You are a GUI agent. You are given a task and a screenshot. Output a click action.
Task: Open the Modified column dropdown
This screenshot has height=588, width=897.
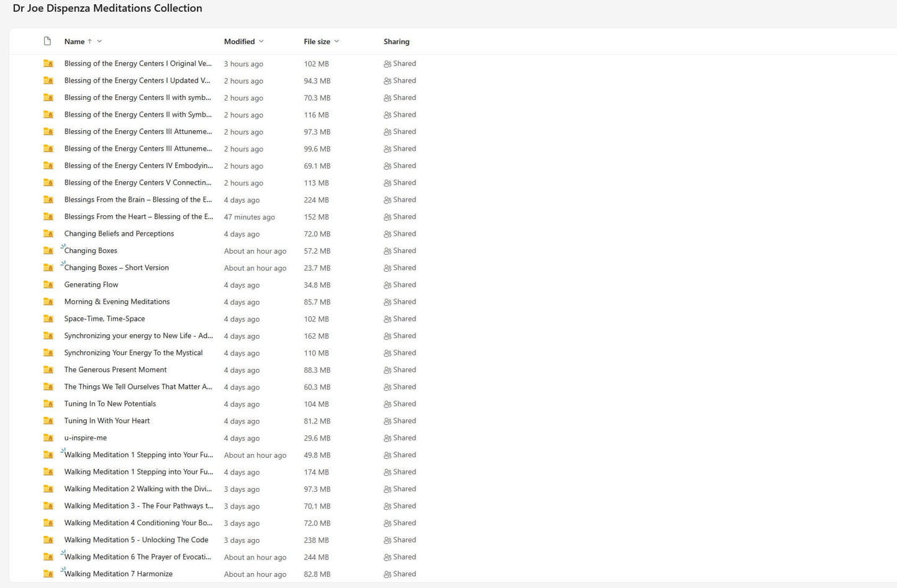click(x=261, y=42)
